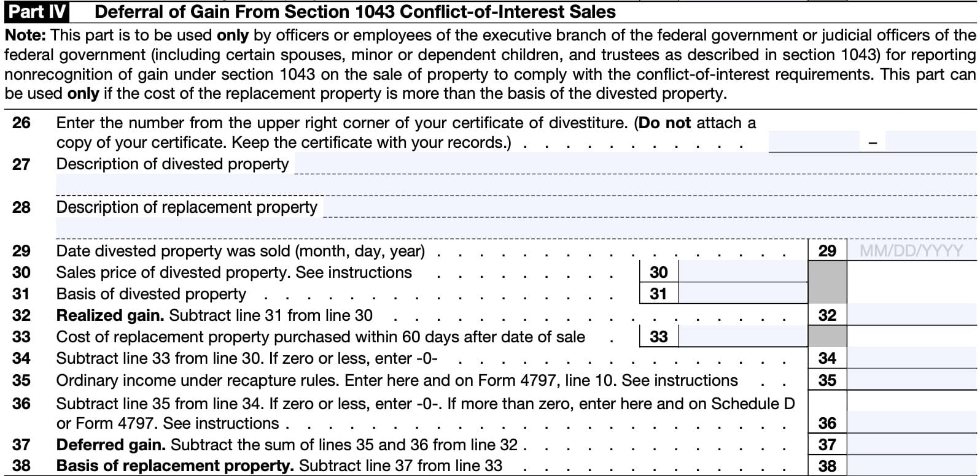Click the line 34 amount field

click(x=912, y=358)
